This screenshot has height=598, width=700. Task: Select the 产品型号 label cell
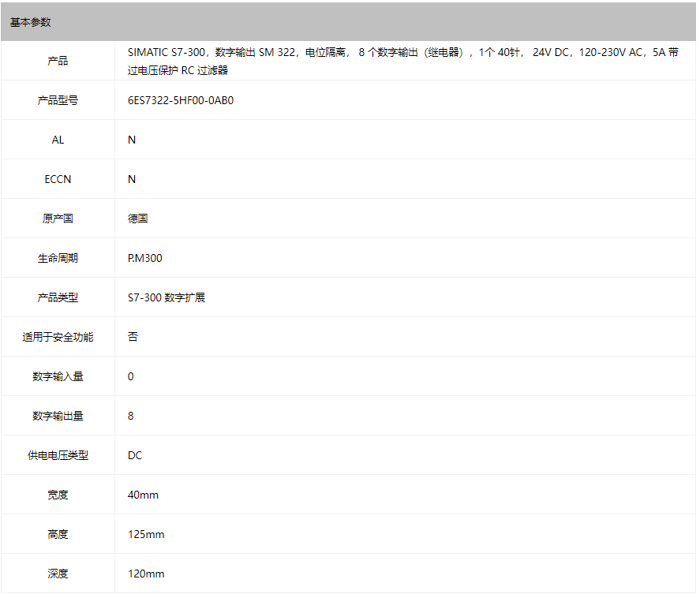pyautogui.click(x=58, y=100)
